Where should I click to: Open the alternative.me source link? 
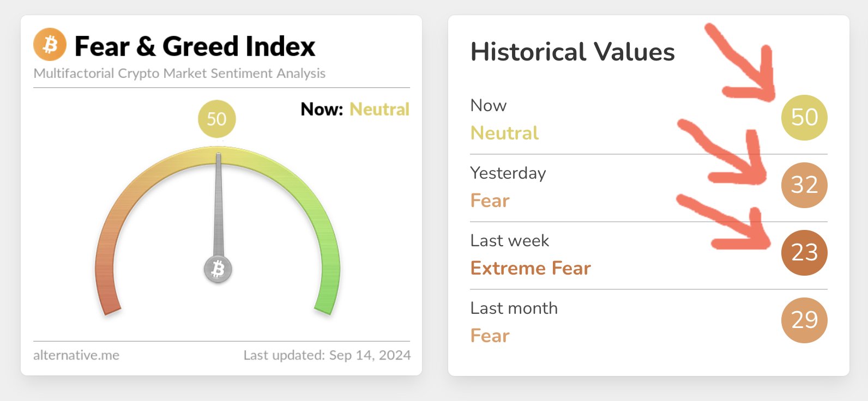[76, 355]
